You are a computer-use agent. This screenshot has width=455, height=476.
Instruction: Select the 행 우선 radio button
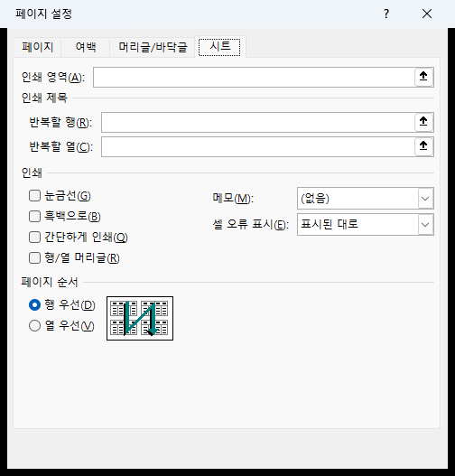[34, 304]
